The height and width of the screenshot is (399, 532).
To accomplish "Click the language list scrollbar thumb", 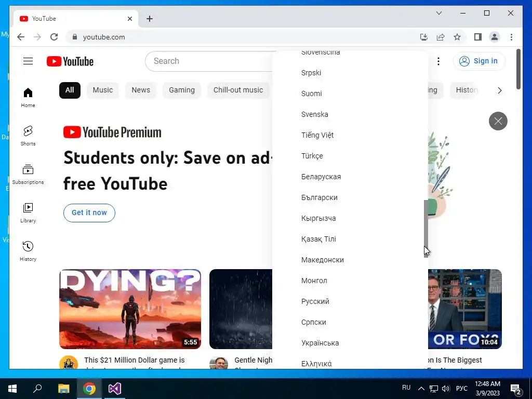I will [x=426, y=229].
